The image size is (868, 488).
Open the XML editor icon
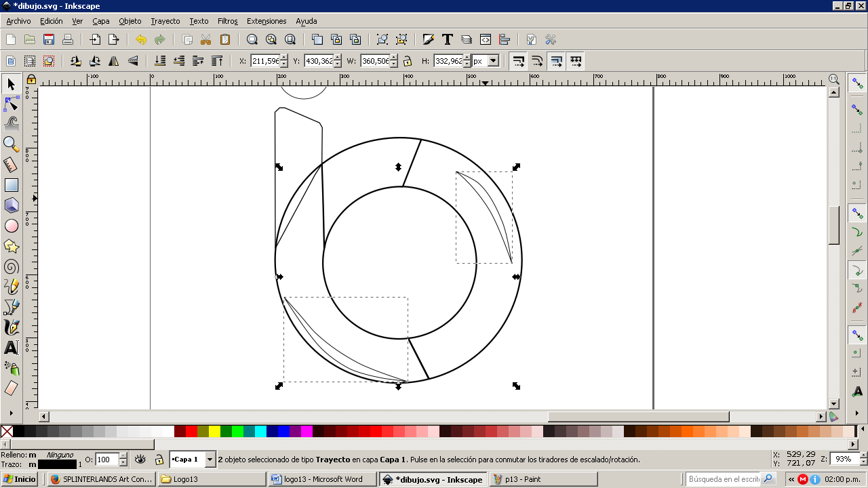coord(486,39)
